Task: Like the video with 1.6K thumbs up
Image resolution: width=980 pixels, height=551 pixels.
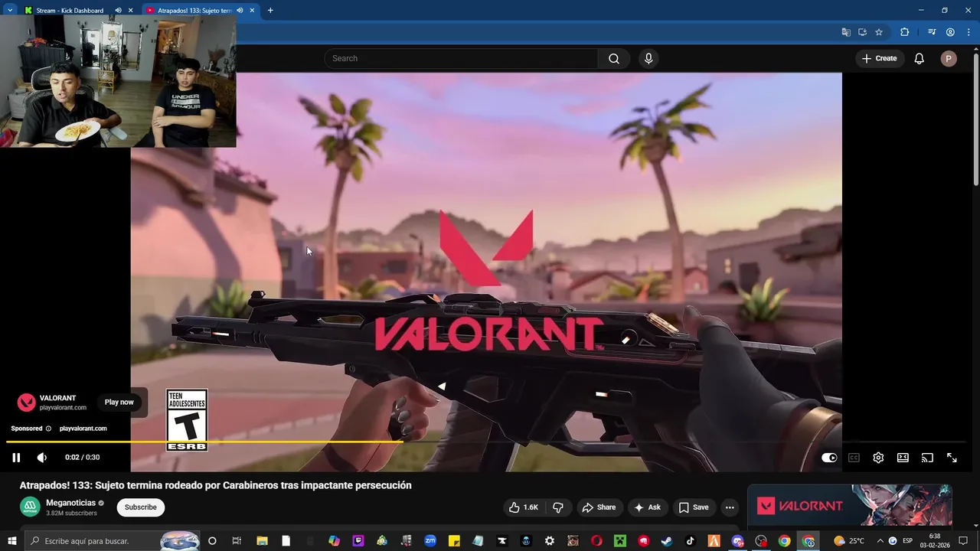Action: [x=524, y=507]
